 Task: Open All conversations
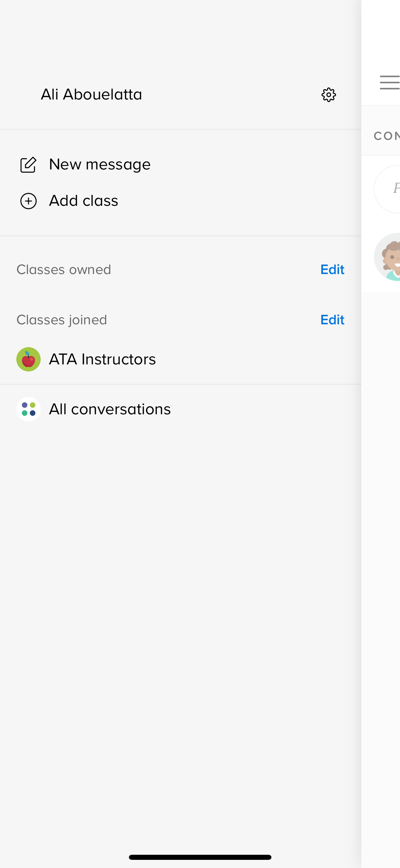pyautogui.click(x=110, y=409)
